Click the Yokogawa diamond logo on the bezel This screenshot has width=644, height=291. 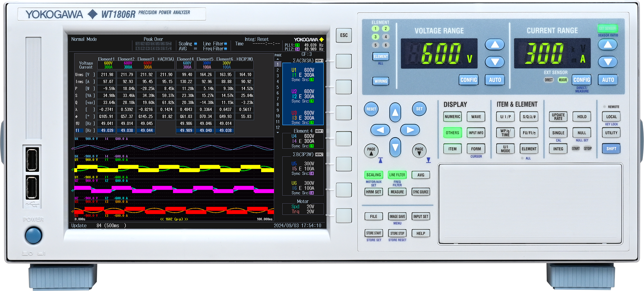(92, 14)
